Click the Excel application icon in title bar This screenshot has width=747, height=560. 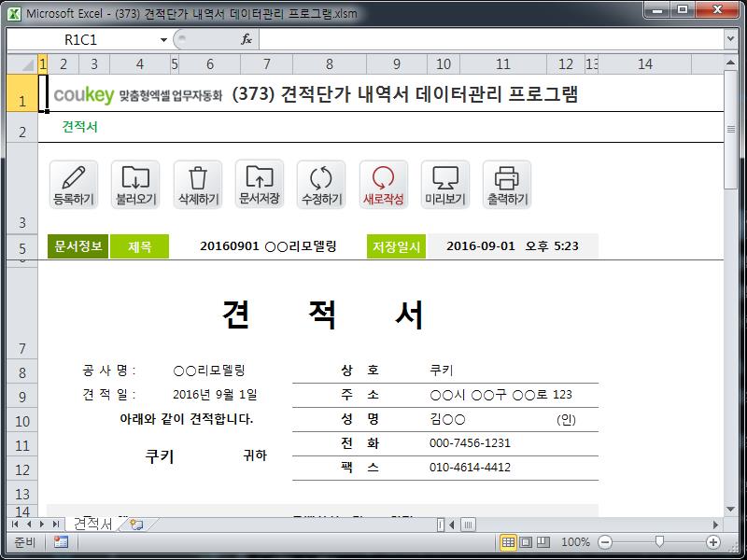coord(14,13)
